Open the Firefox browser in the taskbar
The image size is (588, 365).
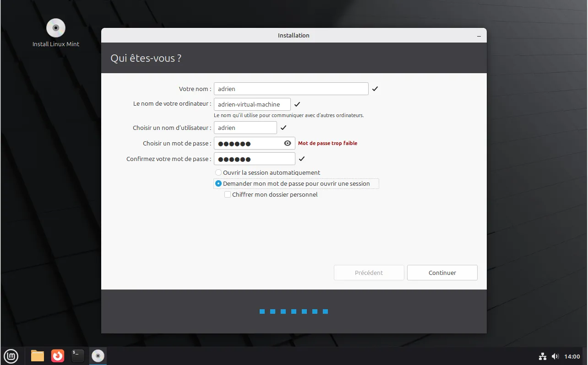[x=58, y=356]
